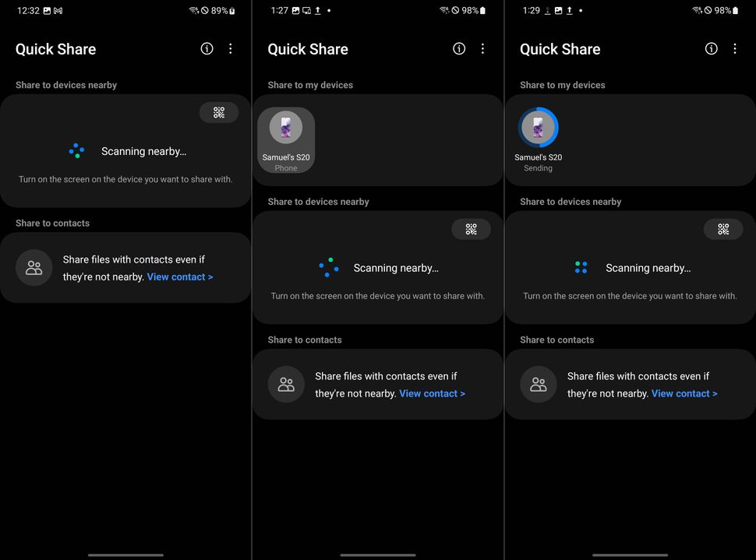Expand the Share to contacts section heading
Image resolution: width=756 pixels, height=560 pixels.
click(52, 223)
